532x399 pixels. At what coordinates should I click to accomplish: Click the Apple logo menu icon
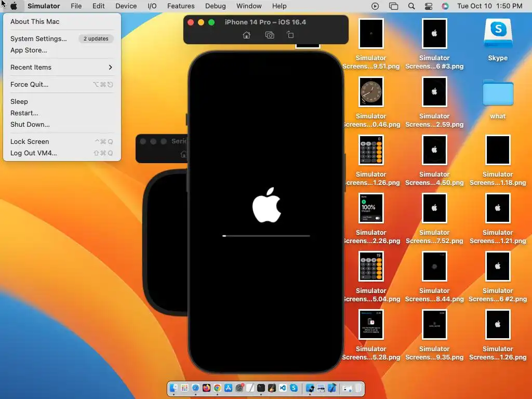pos(14,6)
